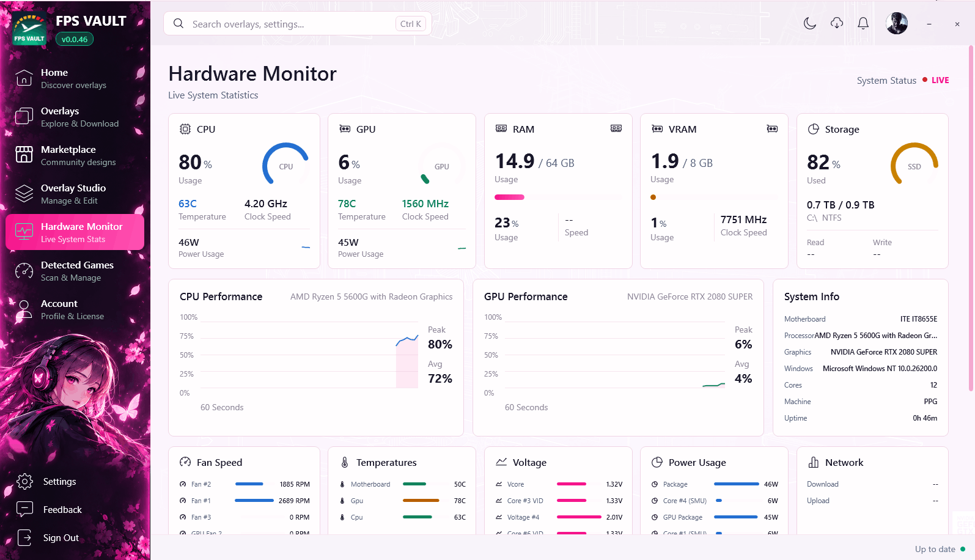The image size is (975, 560).
Task: Click the CPU Performance 60-second graph
Action: click(309, 355)
